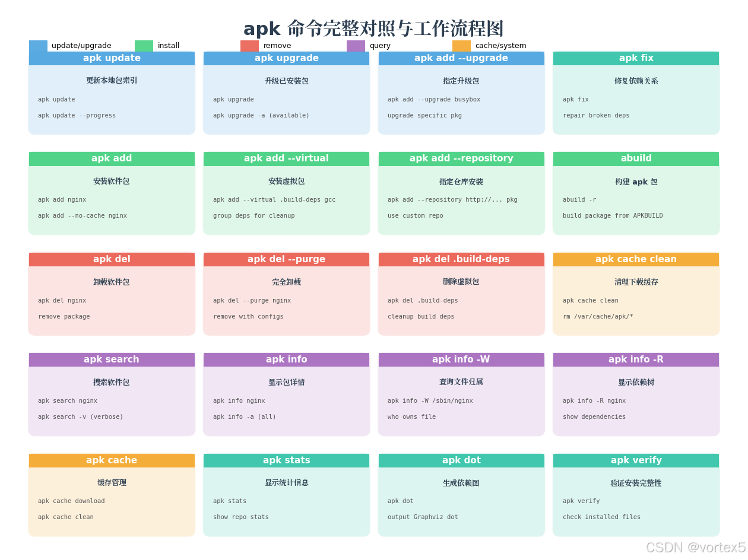Select the "apk fix" card header
Screen dimensions: 748x560
(x=636, y=58)
